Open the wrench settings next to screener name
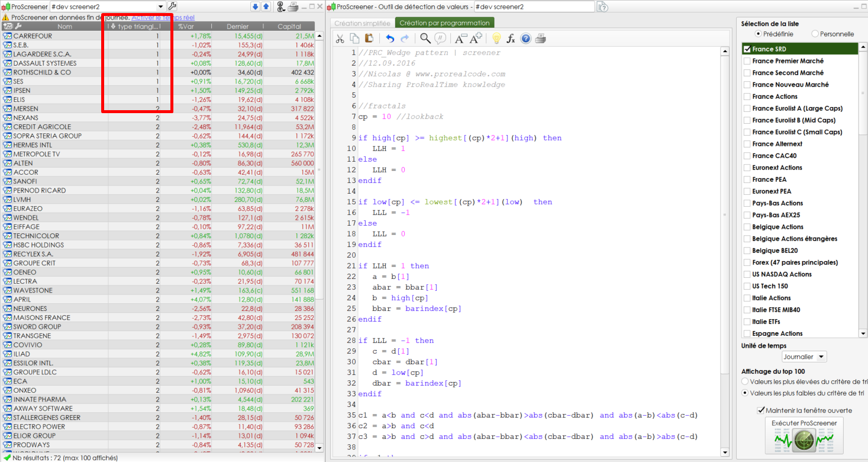Image resolution: width=868 pixels, height=462 pixels. click(x=172, y=7)
